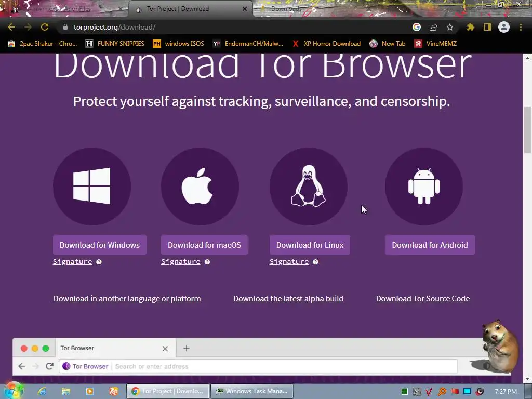
Task: Open the Action Center red flag icon
Action: (x=455, y=392)
